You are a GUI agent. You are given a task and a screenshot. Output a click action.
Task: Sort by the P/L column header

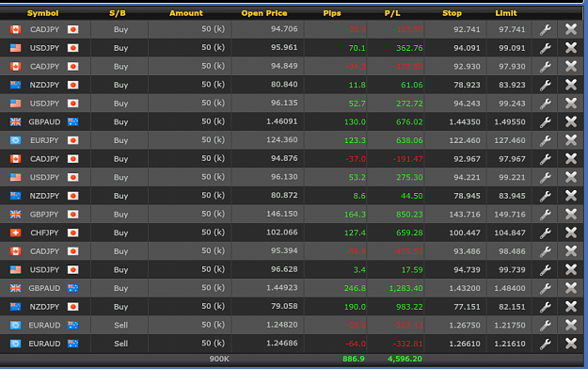pos(392,13)
